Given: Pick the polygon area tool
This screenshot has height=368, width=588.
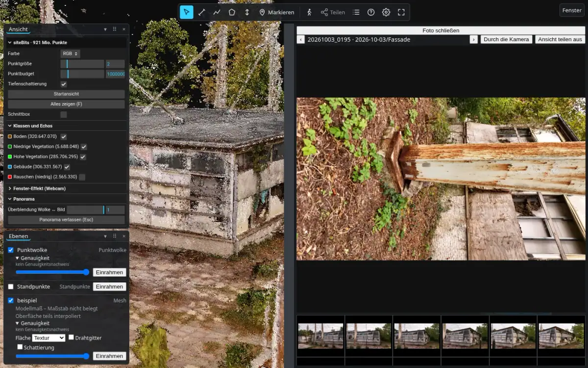Looking at the screenshot, I should coord(232,12).
